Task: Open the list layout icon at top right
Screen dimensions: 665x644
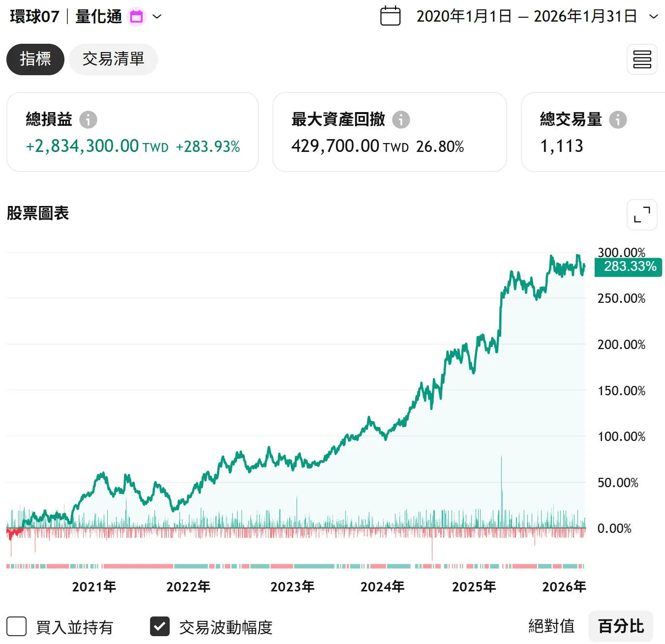Action: coord(642,59)
